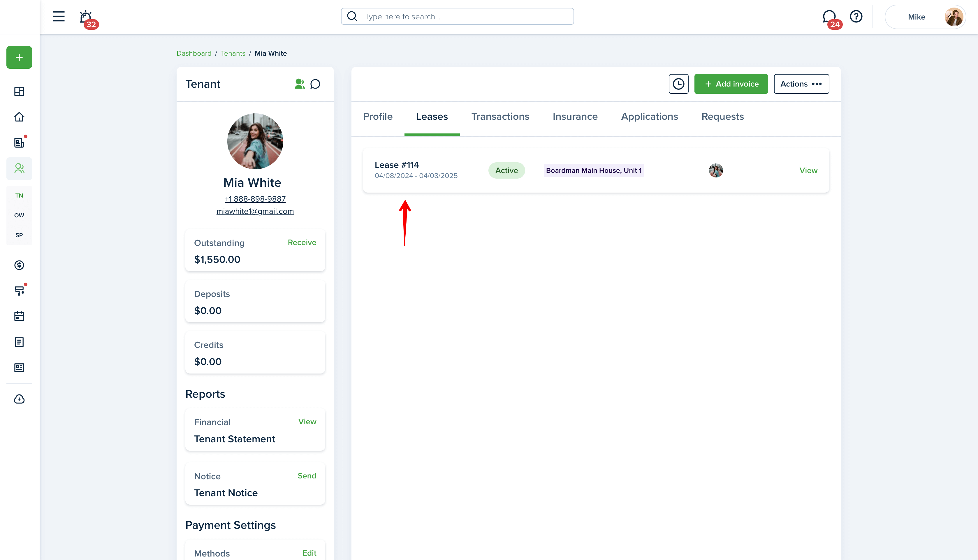The height and width of the screenshot is (560, 978).
Task: Open the history clock button
Action: click(x=678, y=84)
